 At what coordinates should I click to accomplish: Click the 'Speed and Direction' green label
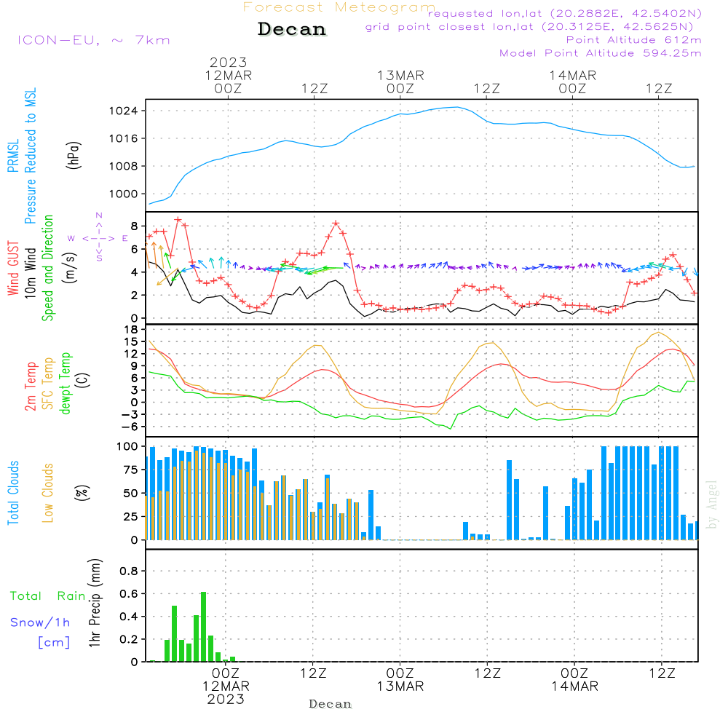point(47,268)
